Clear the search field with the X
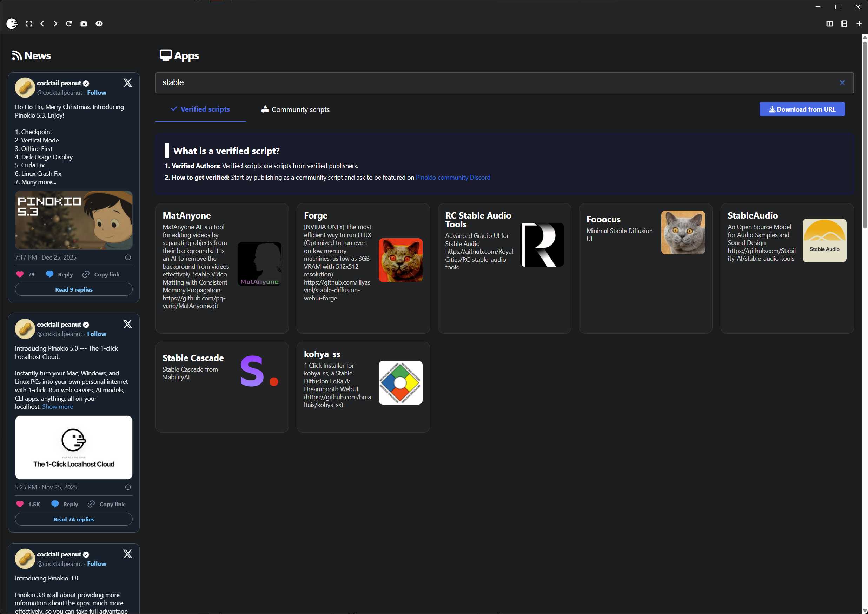Screen dimensions: 868x614 [x=842, y=82]
